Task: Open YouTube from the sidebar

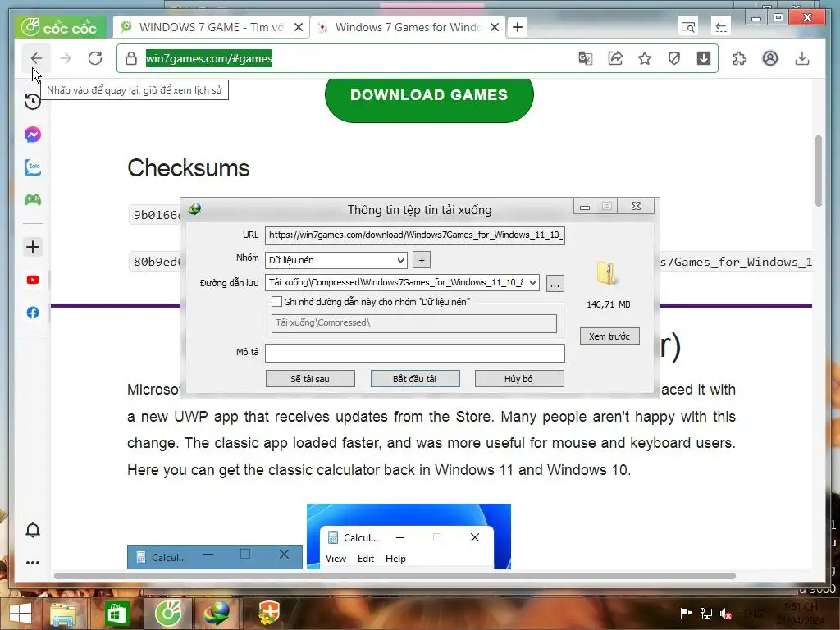Action: point(33,280)
